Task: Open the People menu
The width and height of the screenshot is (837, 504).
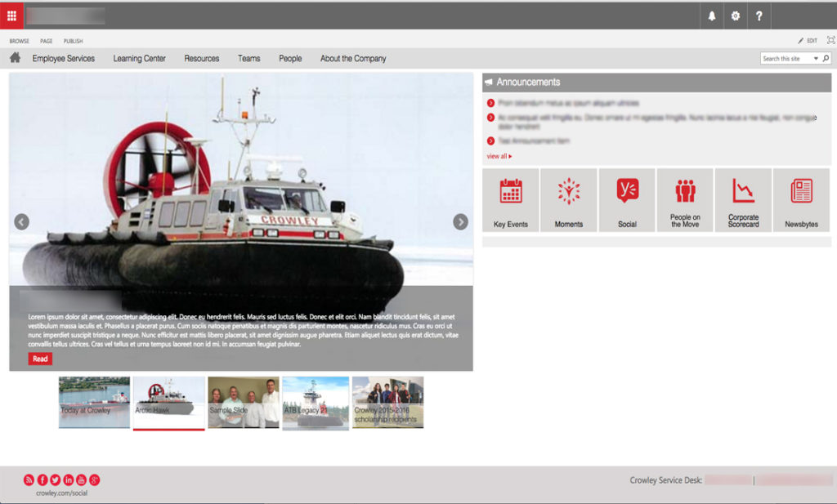Action: pos(290,59)
